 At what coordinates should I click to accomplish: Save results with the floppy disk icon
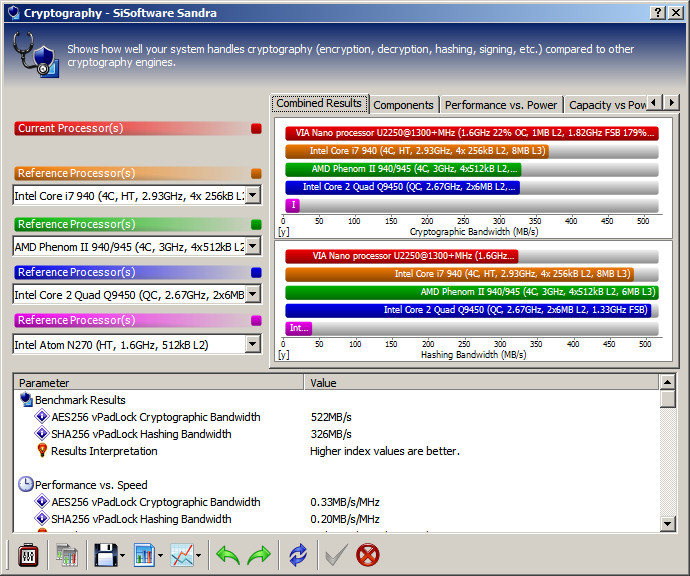[x=105, y=554]
